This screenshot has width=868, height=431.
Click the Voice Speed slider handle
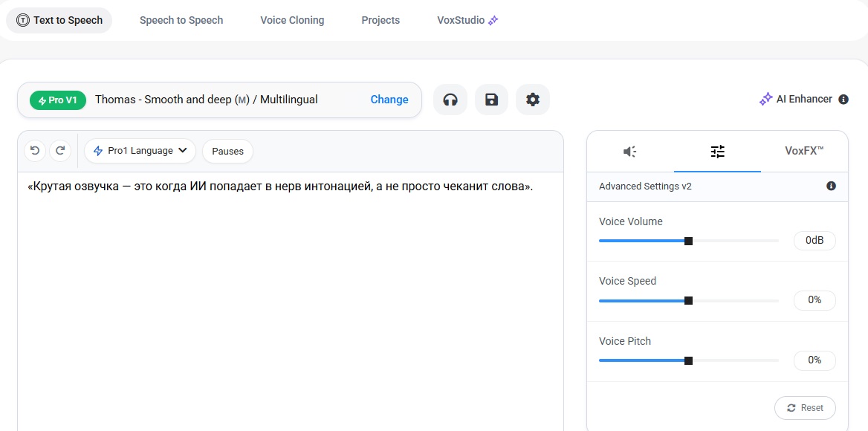(x=688, y=300)
